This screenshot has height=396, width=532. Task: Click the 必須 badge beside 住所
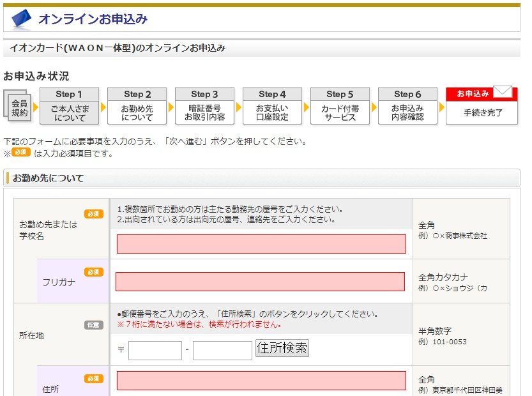click(x=94, y=378)
